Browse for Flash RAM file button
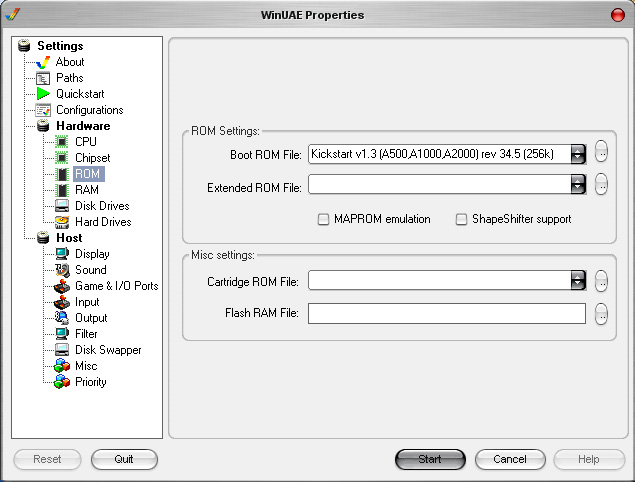Image resolution: width=635 pixels, height=482 pixels. 601,314
